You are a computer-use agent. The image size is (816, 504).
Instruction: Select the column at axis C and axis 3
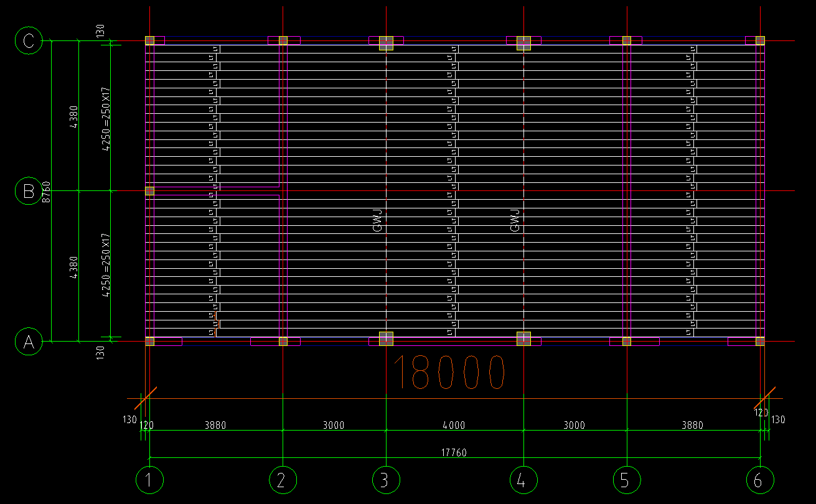386,43
